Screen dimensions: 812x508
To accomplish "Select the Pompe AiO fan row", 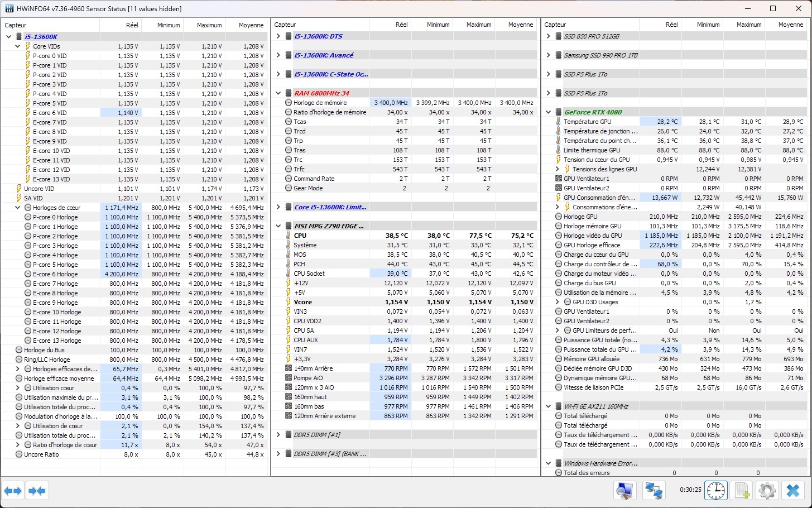I will pos(308,378).
